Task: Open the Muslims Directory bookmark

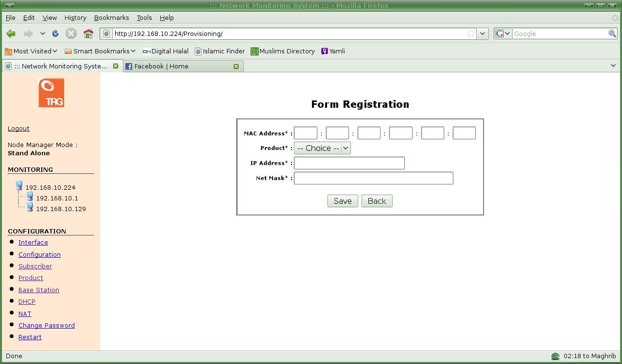Action: (283, 51)
